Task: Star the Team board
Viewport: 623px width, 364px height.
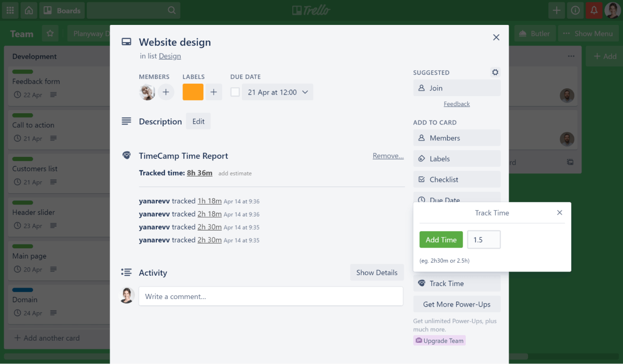Action: 50,34
